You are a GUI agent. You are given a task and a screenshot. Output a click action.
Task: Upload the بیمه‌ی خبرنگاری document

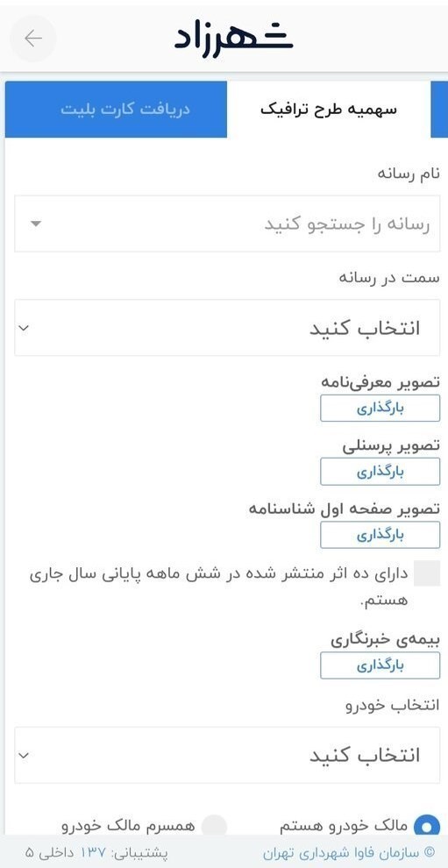click(x=380, y=665)
